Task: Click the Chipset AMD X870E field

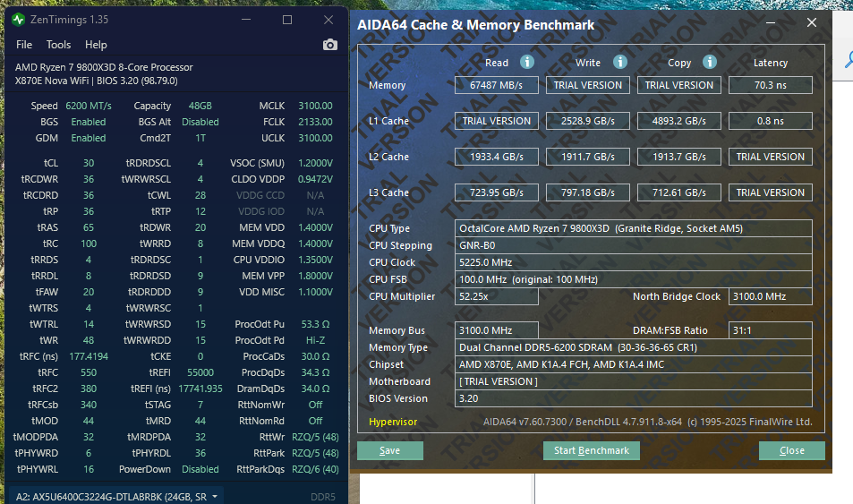Action: (x=633, y=364)
